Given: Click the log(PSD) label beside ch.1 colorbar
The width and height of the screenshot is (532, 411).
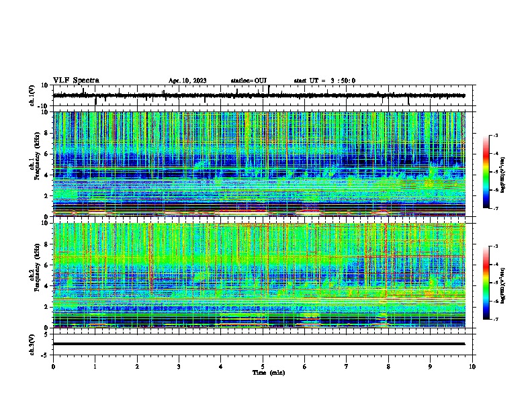Looking at the screenshot, I should click(502, 175).
